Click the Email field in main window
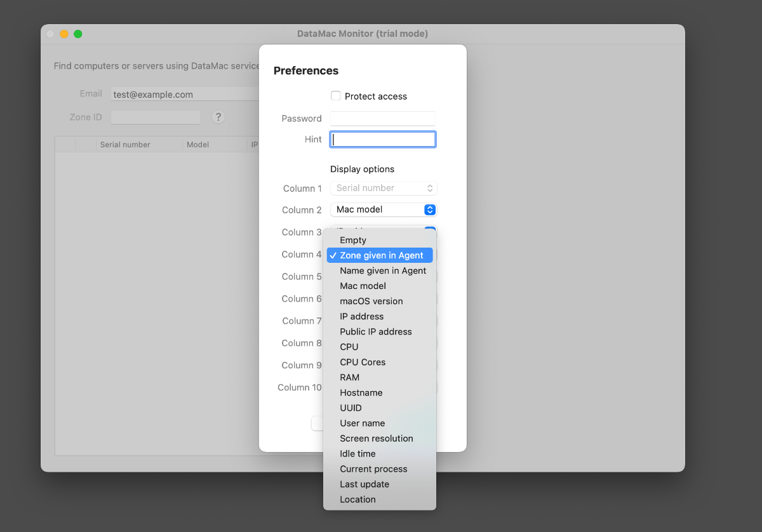The image size is (762, 532). [185, 94]
